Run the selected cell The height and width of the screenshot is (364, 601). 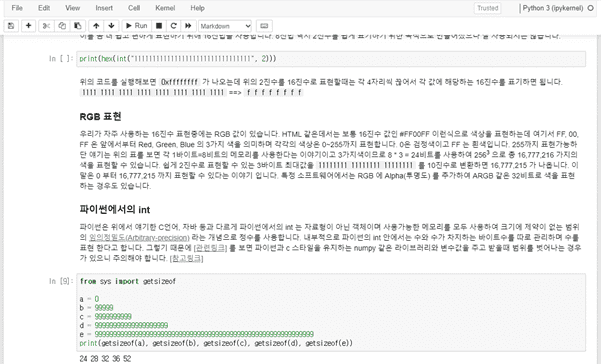coord(137,26)
